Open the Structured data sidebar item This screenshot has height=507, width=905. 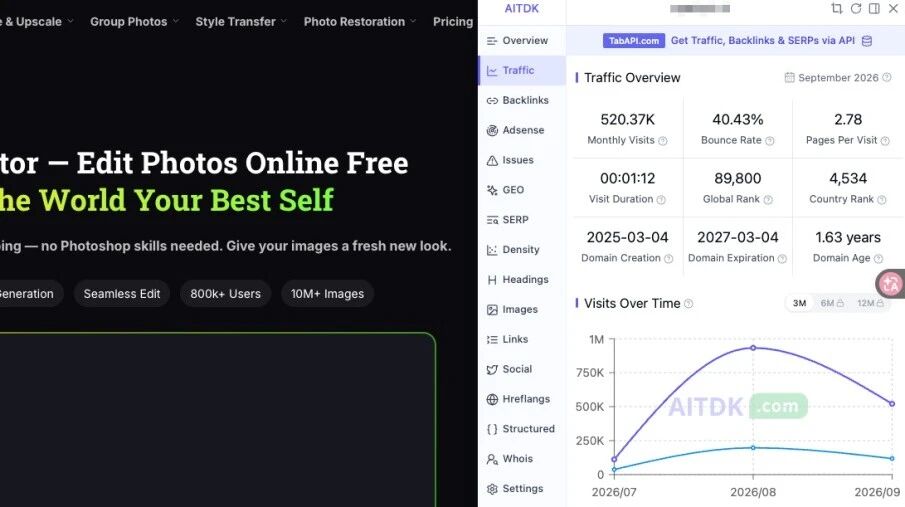522,429
